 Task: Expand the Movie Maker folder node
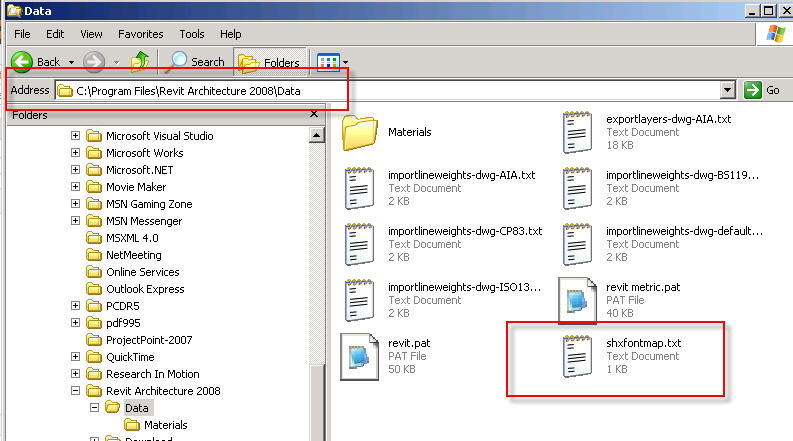[x=75, y=187]
